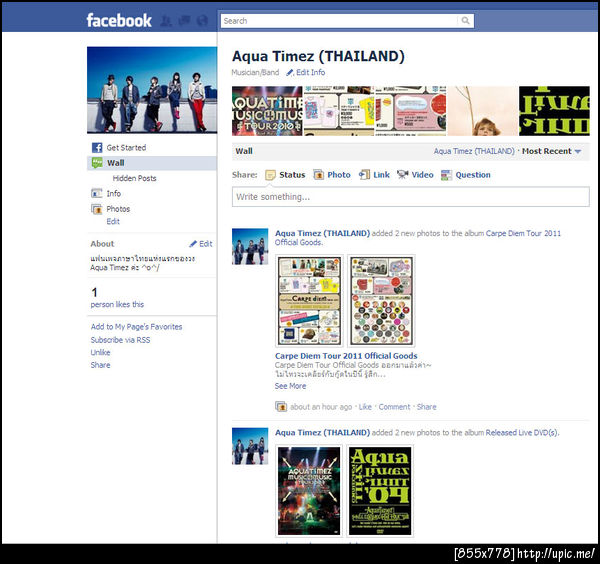
Task: Open the green-on-black photo strip thumbnail
Action: [x=554, y=111]
